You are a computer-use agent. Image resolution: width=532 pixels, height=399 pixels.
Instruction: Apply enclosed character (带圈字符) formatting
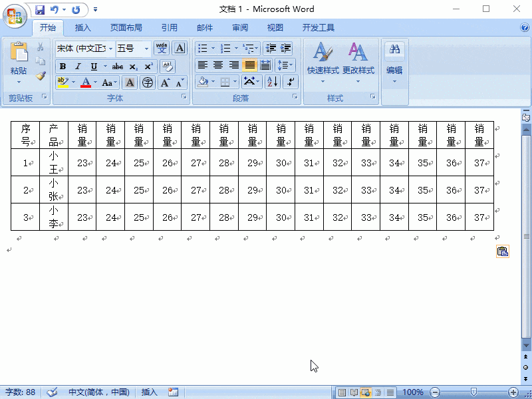[148, 81]
